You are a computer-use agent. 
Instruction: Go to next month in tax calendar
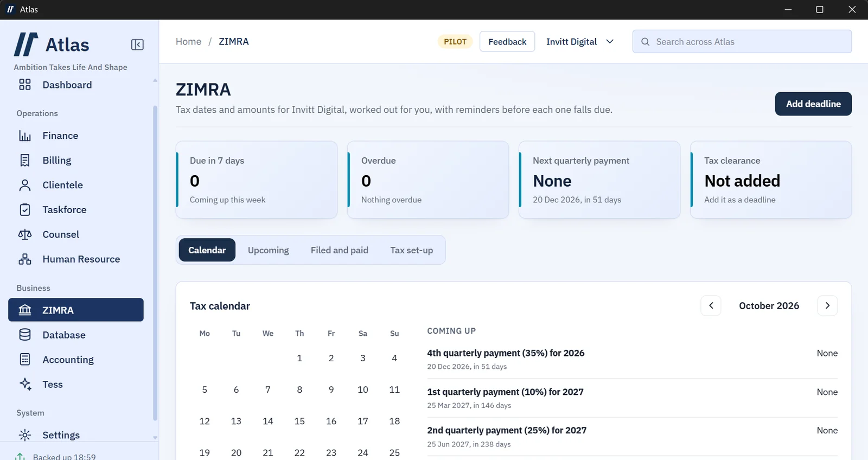point(827,305)
